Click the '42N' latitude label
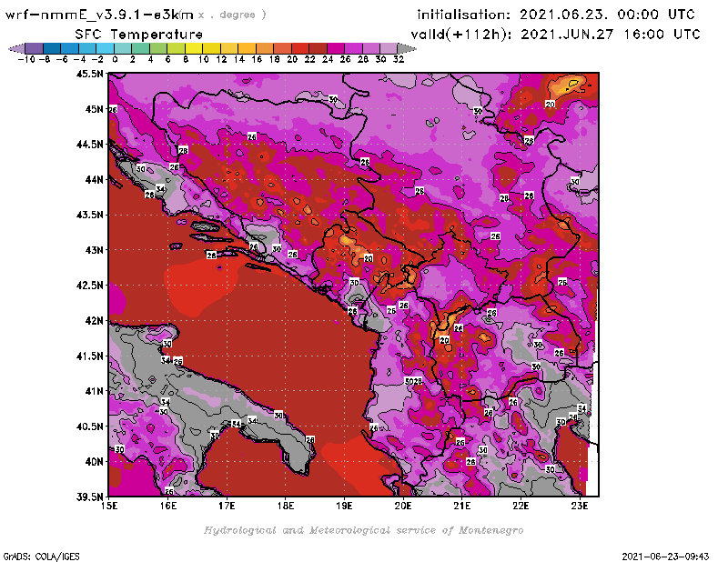This screenshot has width=728, height=562. (94, 321)
